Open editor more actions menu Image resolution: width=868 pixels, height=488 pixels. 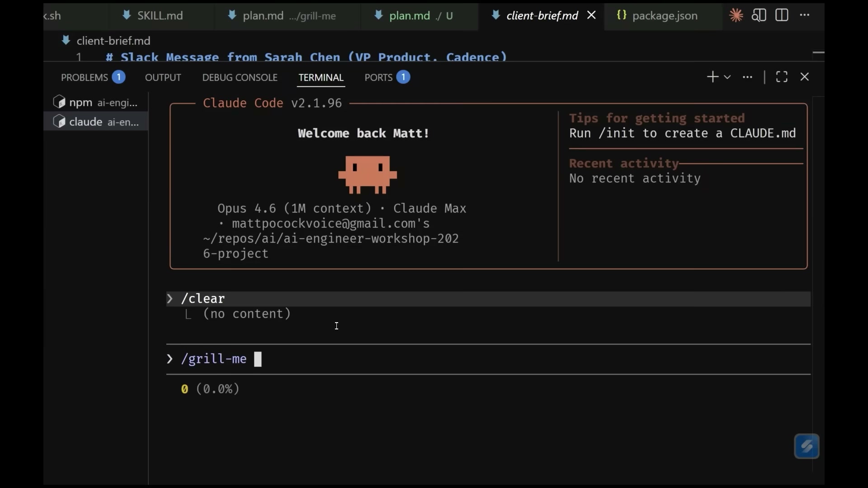coord(805,15)
